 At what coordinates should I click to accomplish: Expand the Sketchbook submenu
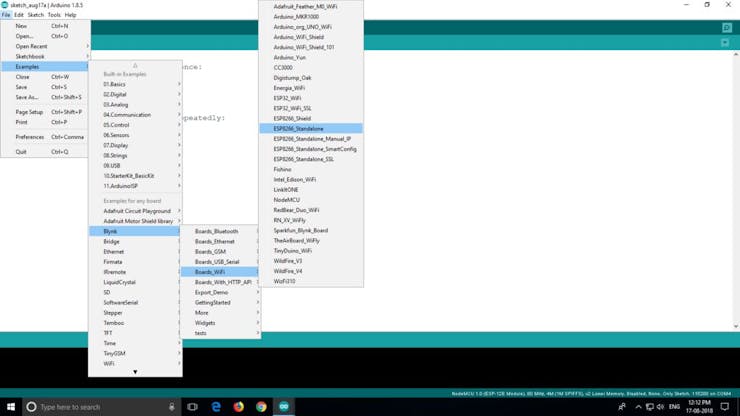click(x=45, y=56)
